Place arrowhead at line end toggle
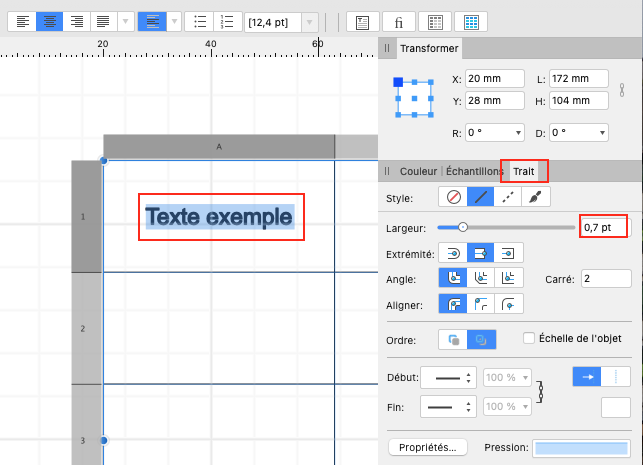 (616, 377)
